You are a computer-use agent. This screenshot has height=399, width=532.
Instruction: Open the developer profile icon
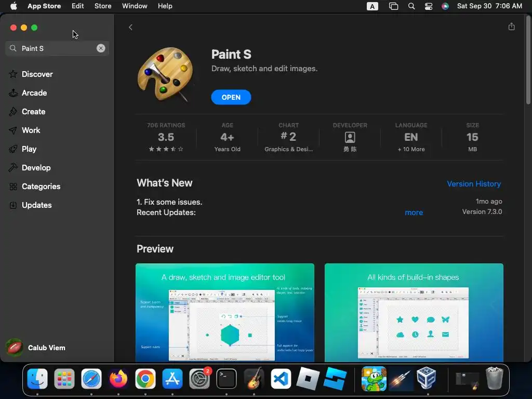point(350,137)
